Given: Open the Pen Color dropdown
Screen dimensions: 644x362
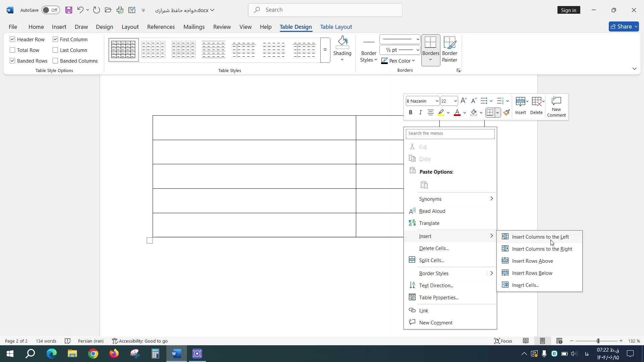Looking at the screenshot, I should [x=414, y=61].
